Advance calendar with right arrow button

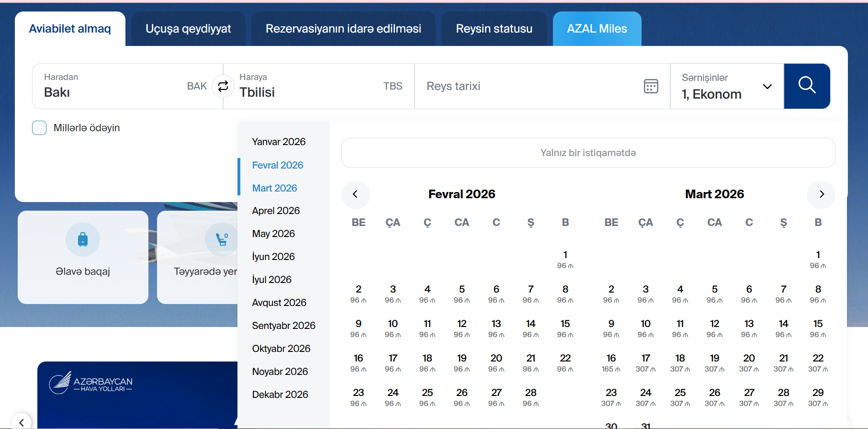click(x=821, y=194)
